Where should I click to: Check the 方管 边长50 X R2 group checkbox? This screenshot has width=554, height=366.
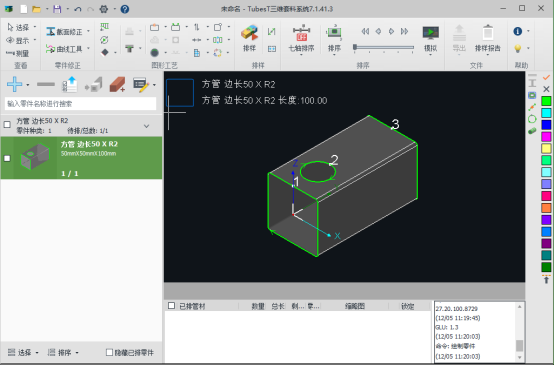click(x=7, y=124)
